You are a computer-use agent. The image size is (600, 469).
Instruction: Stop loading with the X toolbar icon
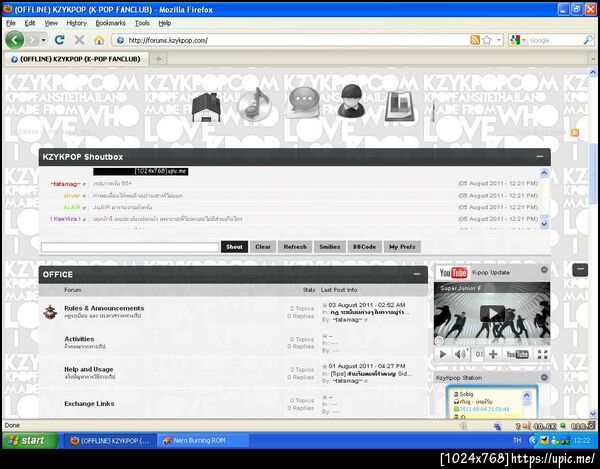(79, 40)
